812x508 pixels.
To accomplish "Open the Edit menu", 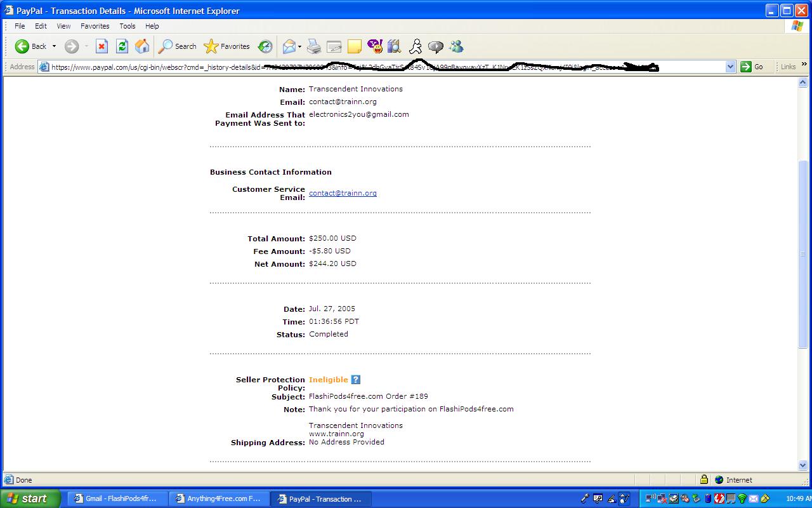I will pos(41,26).
